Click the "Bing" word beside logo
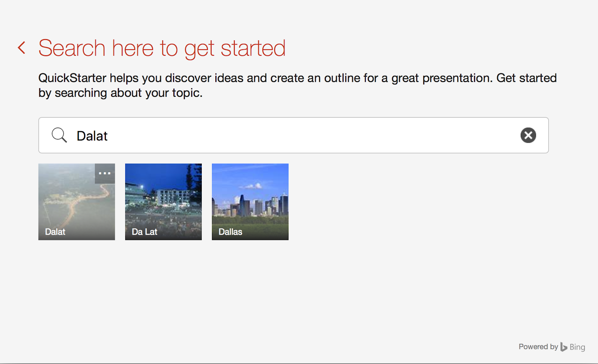This screenshot has width=598, height=364. click(x=577, y=347)
